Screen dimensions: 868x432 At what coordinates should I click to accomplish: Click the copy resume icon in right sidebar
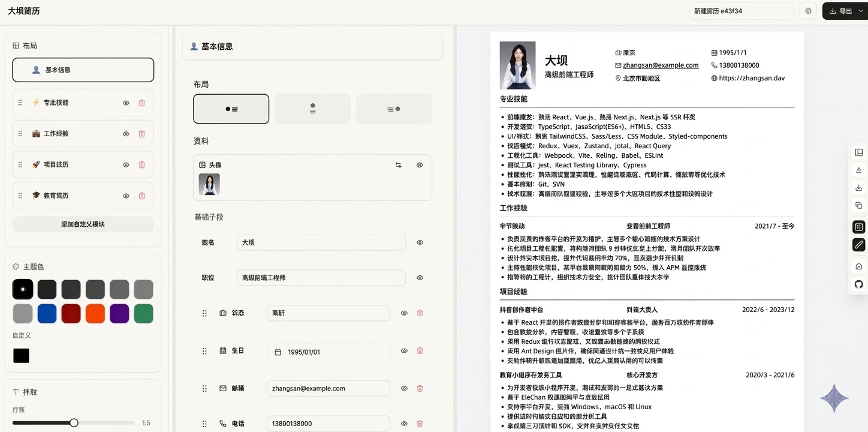(858, 205)
